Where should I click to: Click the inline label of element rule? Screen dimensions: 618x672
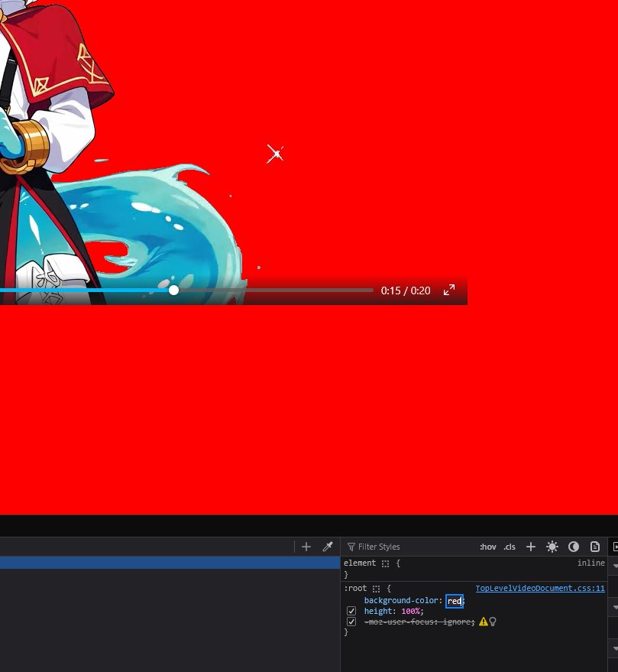point(591,563)
